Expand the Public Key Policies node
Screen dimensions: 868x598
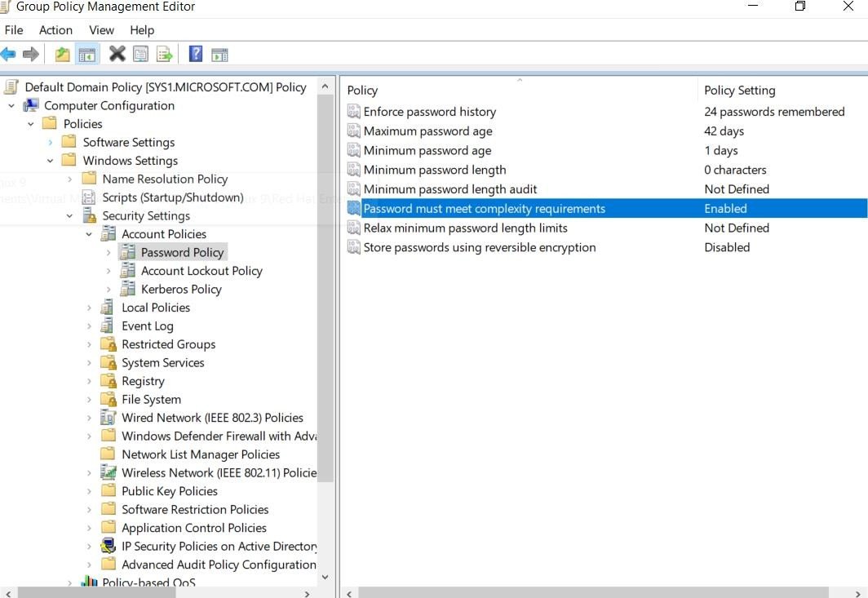pyautogui.click(x=89, y=490)
